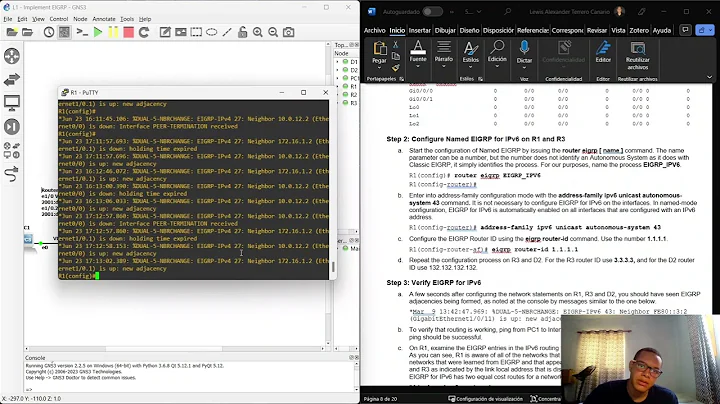Screen dimensions: 720x404
Task: Toggle show interface labels icon in GNS3
Action: pyautogui.click(x=64, y=32)
